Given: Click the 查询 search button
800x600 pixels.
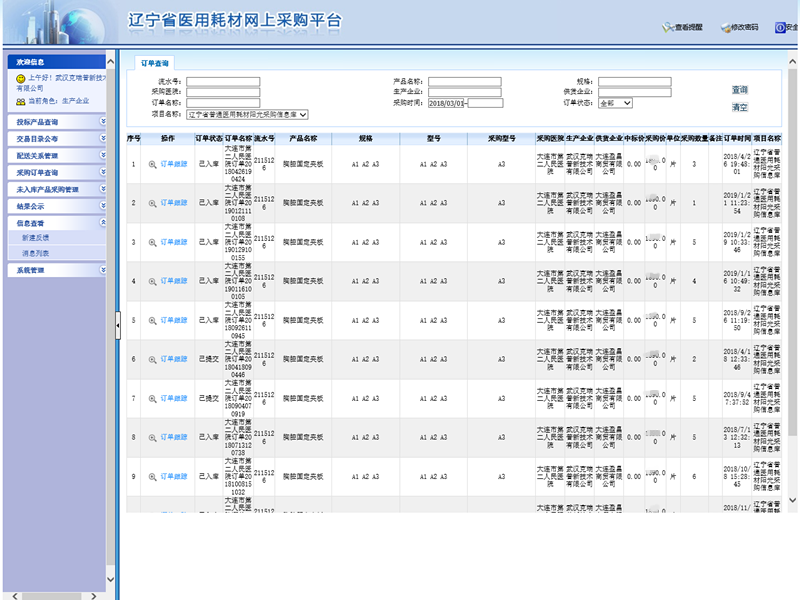Looking at the screenshot, I should coord(739,90).
